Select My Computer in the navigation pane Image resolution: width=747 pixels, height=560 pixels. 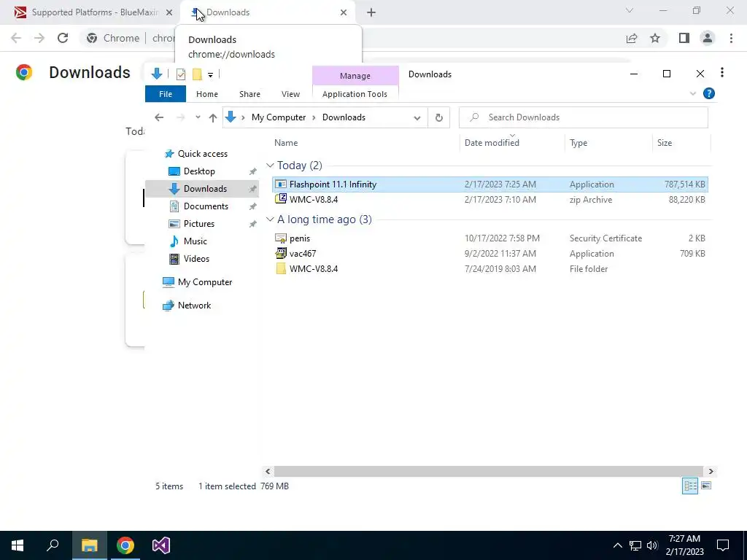click(205, 282)
